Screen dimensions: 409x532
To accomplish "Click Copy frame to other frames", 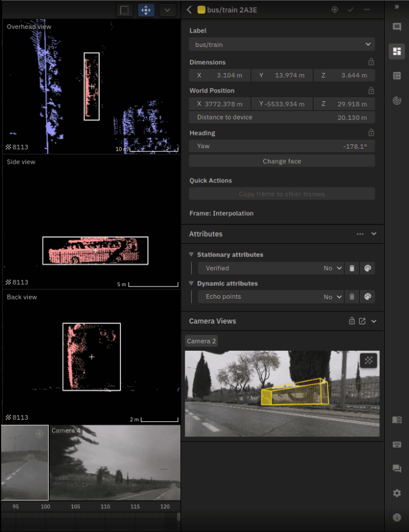I will coord(282,194).
